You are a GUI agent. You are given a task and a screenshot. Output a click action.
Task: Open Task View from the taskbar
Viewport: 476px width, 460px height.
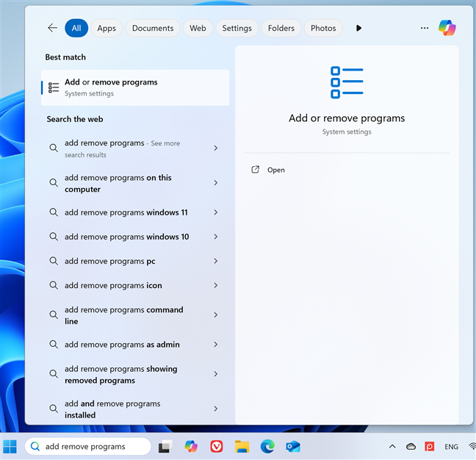click(165, 446)
